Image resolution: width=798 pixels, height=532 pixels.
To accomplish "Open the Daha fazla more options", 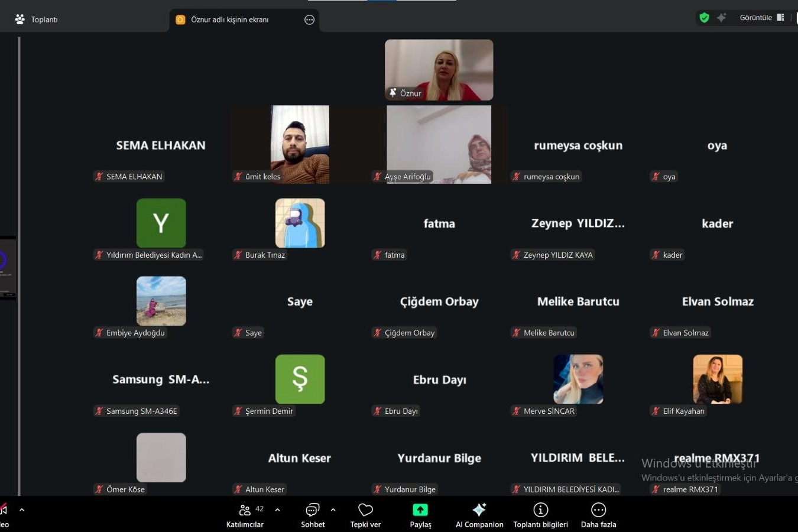I will point(598,515).
